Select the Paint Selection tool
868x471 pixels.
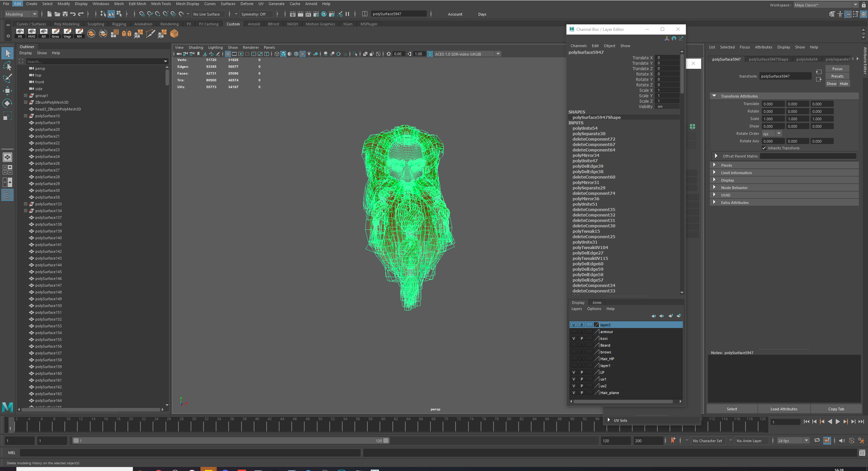[x=7, y=78]
